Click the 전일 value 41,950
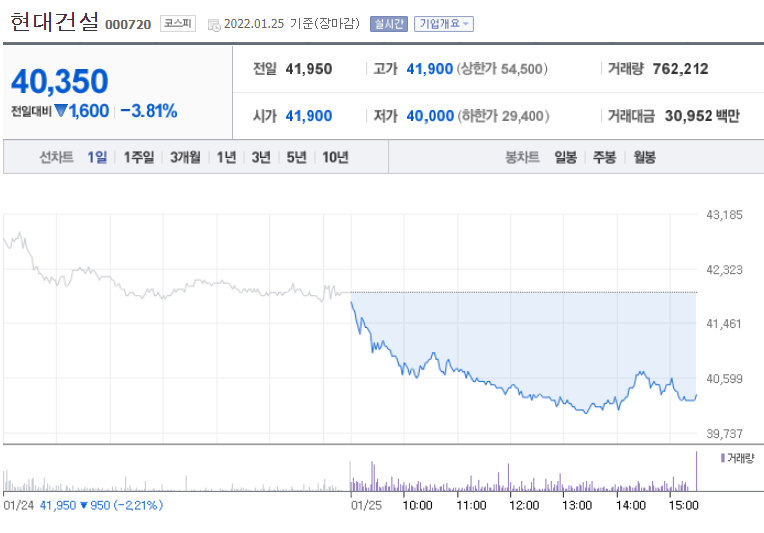The height and width of the screenshot is (533, 764). (x=309, y=69)
